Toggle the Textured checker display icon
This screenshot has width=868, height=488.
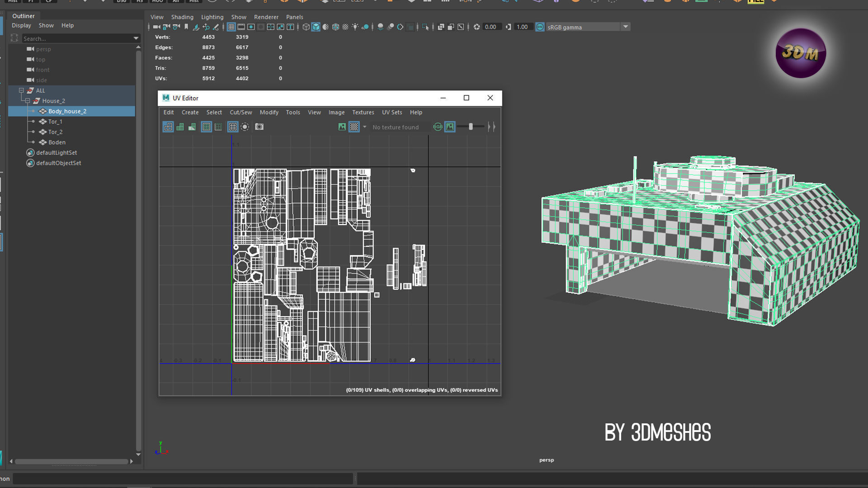345,27
